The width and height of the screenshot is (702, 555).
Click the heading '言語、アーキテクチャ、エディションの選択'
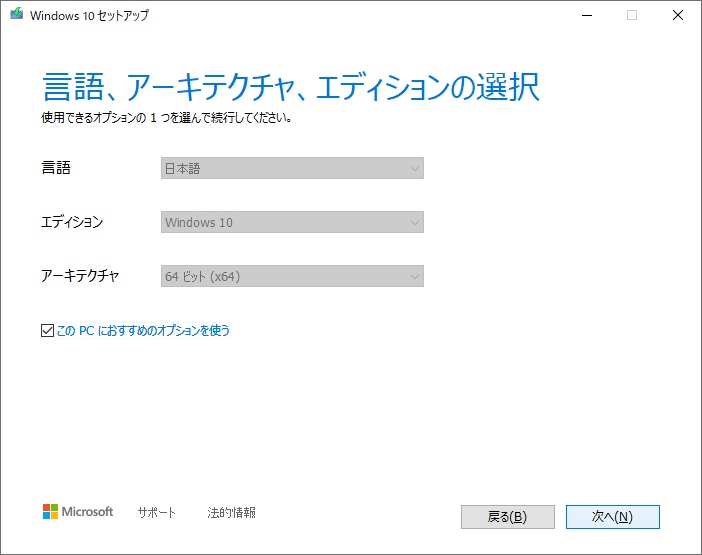[291, 87]
